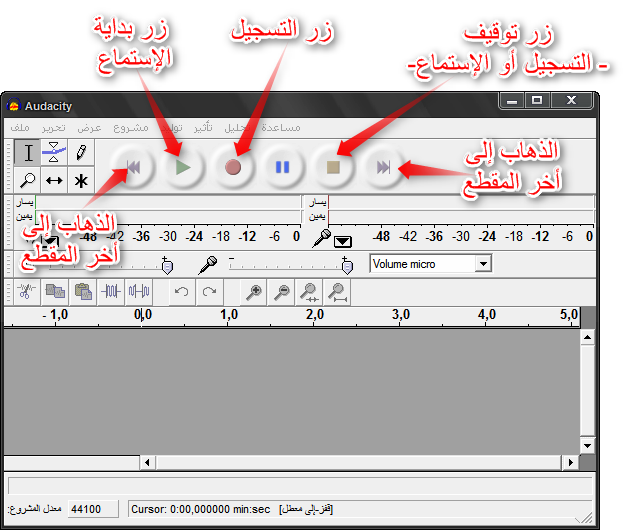628x530 pixels.
Task: Open the ملف (File) menu
Action: [20, 128]
